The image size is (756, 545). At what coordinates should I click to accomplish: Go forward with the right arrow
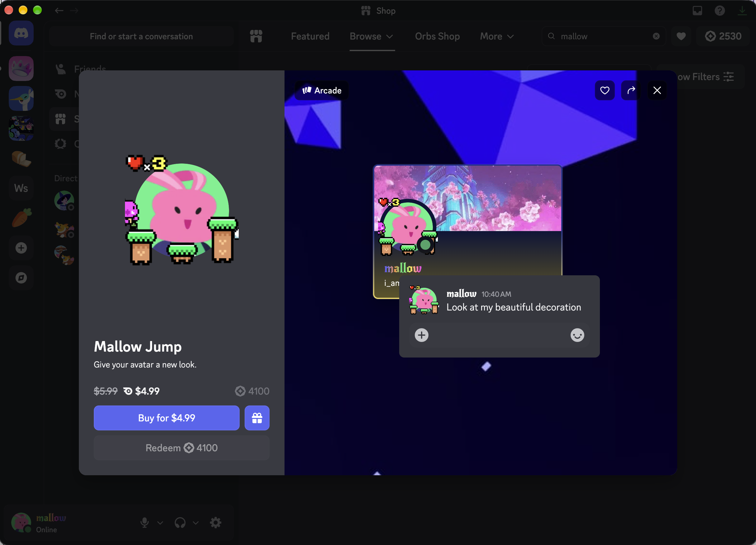pos(74,11)
